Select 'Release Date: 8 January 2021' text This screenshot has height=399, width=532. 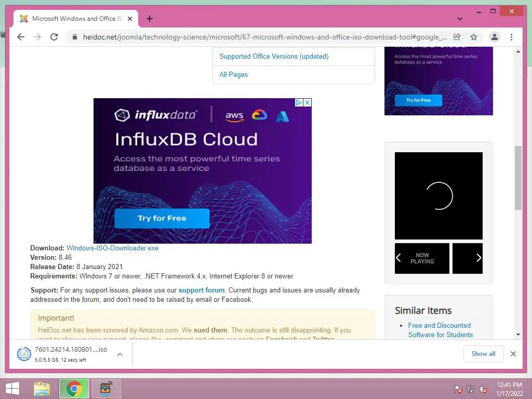tap(76, 267)
